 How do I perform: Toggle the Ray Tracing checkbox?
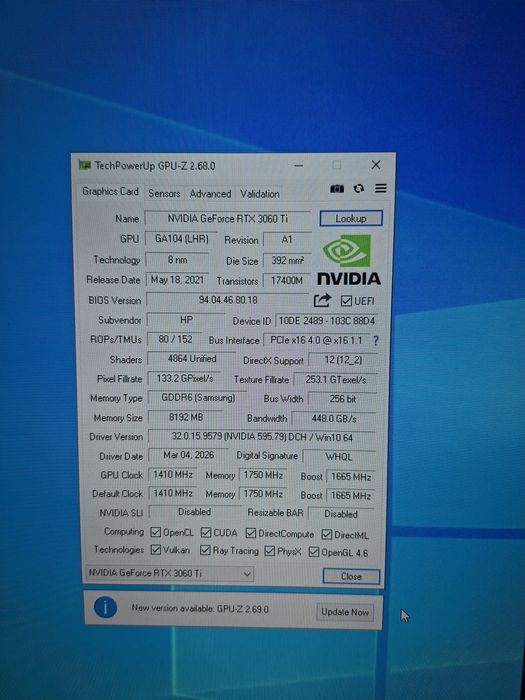tap(205, 550)
